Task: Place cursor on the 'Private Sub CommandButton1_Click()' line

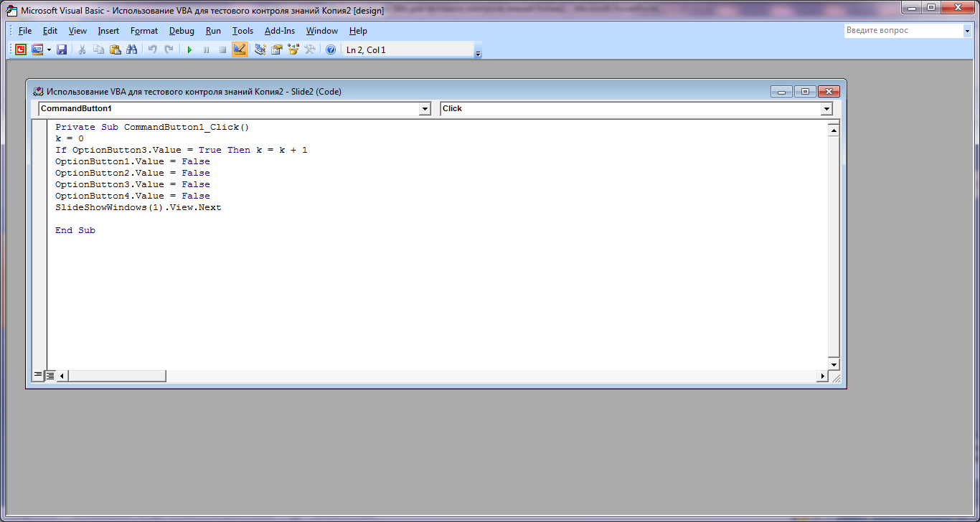Action: click(152, 127)
